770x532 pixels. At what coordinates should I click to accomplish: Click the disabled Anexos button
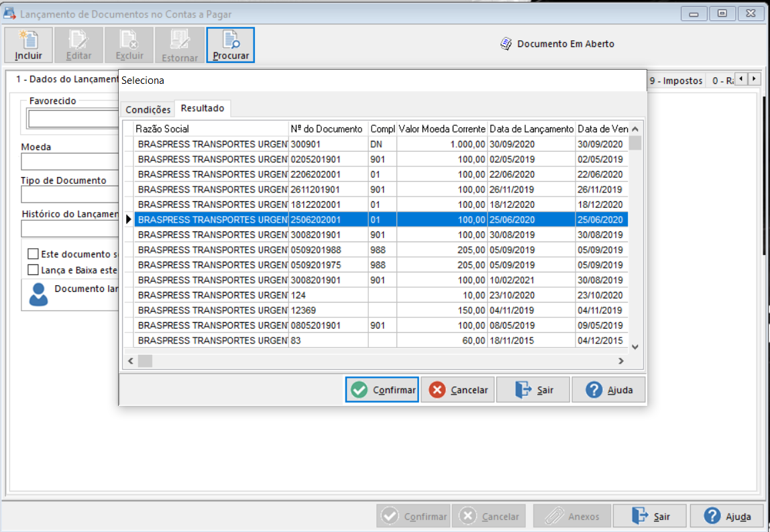(x=572, y=516)
